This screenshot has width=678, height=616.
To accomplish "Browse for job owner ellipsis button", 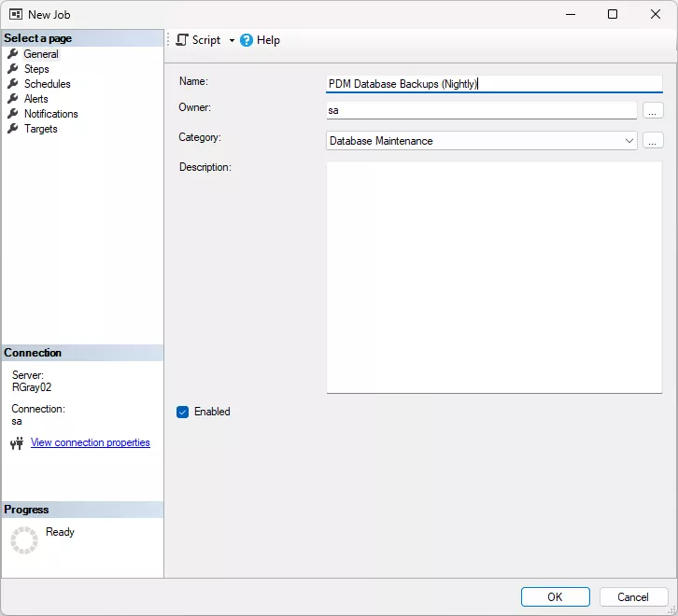I will pos(653,111).
